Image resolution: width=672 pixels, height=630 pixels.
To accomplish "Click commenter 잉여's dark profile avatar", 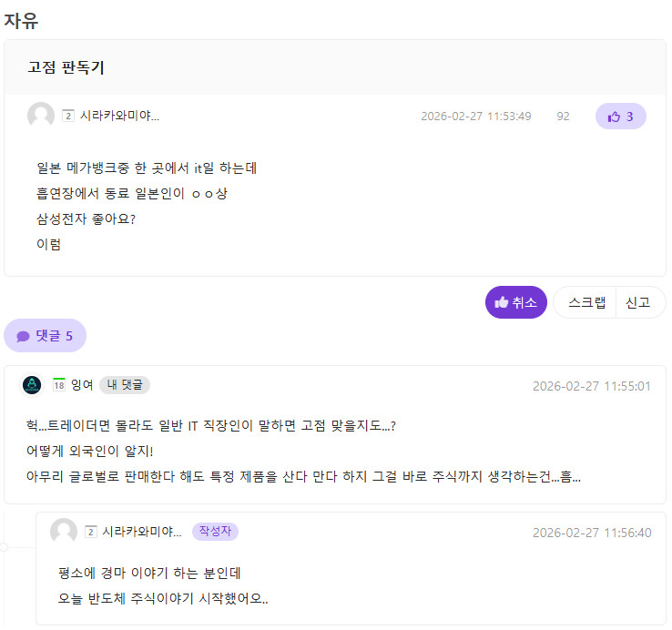I will 32,385.
